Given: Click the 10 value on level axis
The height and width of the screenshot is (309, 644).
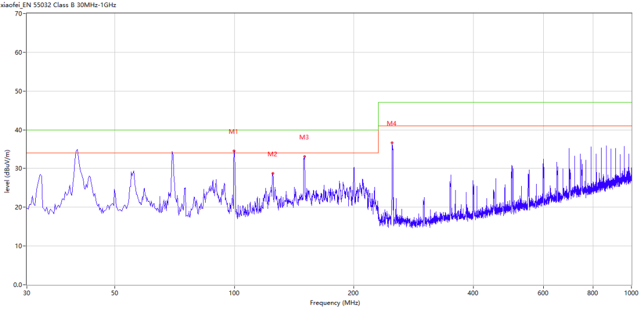Looking at the screenshot, I should [18, 246].
